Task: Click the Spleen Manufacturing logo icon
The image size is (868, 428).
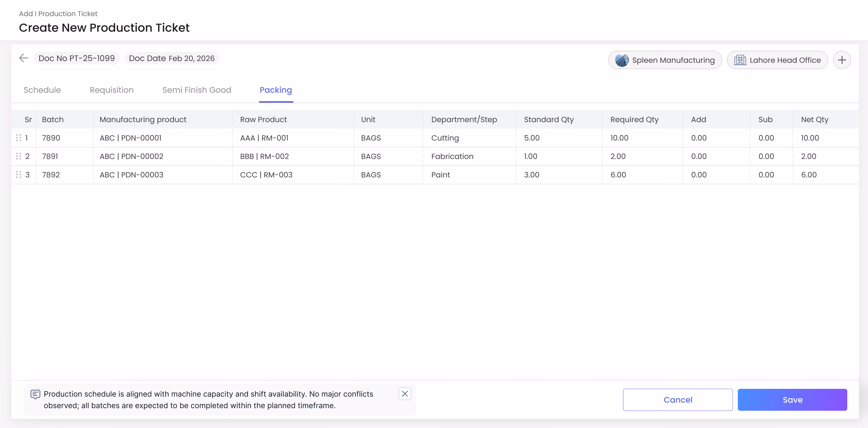Action: (x=622, y=60)
